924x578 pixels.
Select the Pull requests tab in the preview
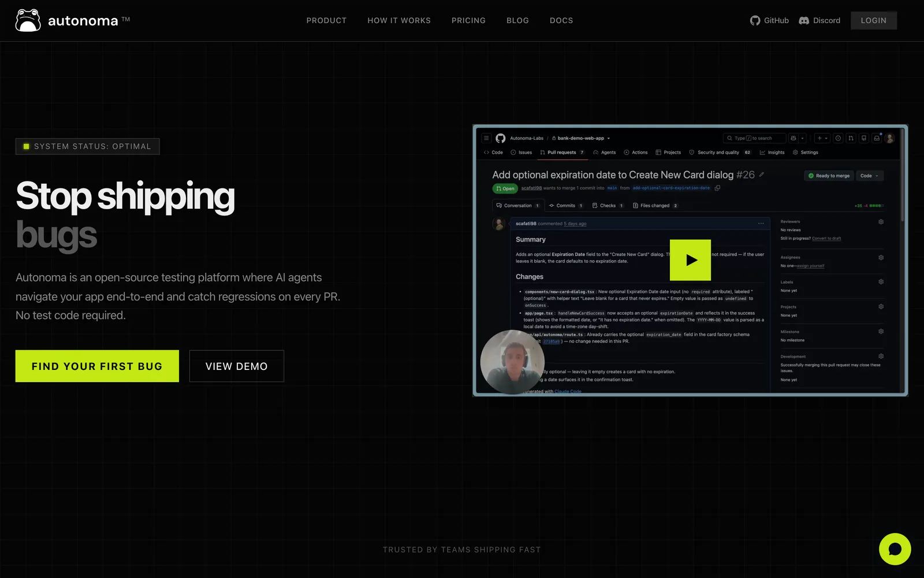tap(562, 153)
